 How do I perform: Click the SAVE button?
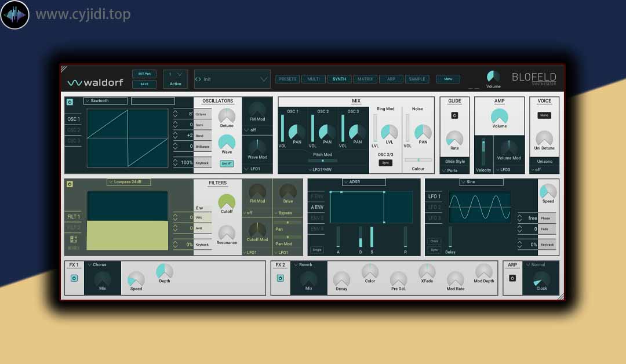144,84
